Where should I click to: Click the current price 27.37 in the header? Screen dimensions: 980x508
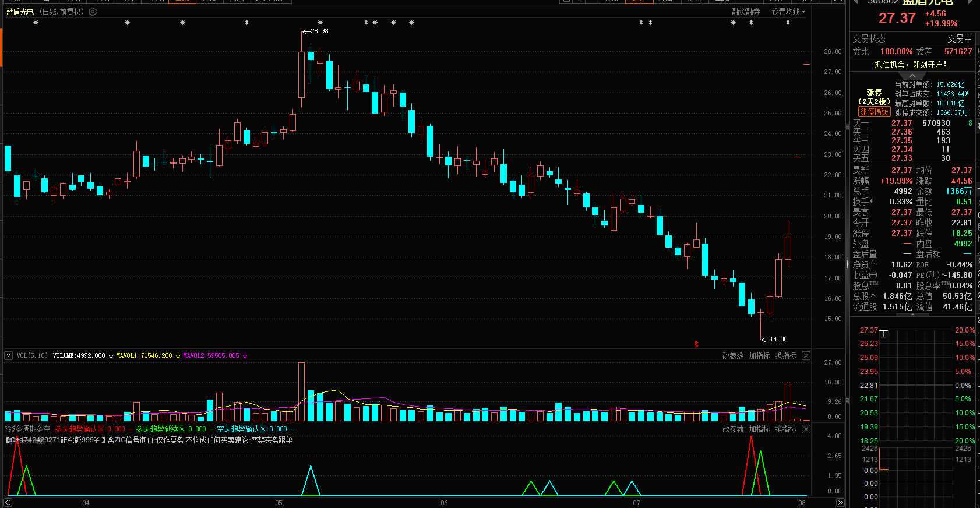click(x=897, y=18)
